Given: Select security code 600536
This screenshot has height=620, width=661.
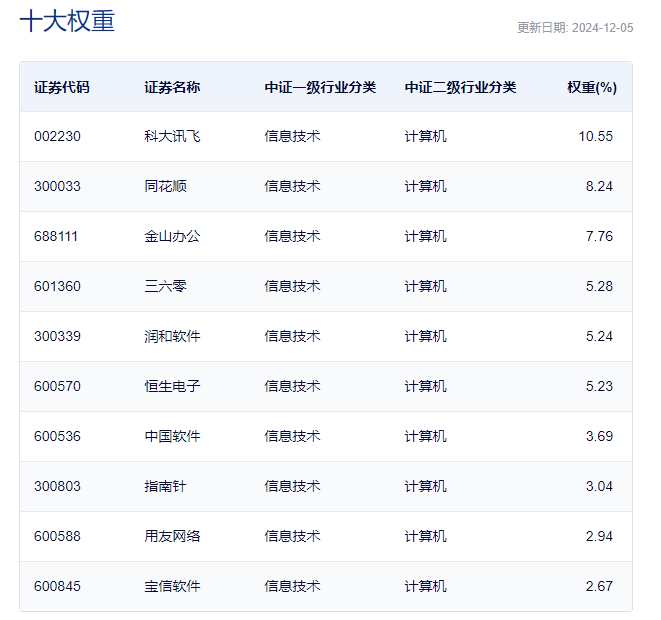Looking at the screenshot, I should click(57, 436).
